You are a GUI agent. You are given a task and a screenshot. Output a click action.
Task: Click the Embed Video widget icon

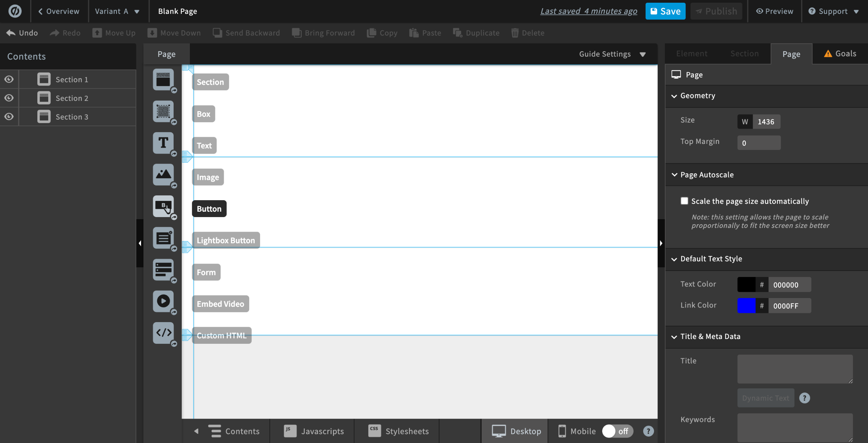163,301
